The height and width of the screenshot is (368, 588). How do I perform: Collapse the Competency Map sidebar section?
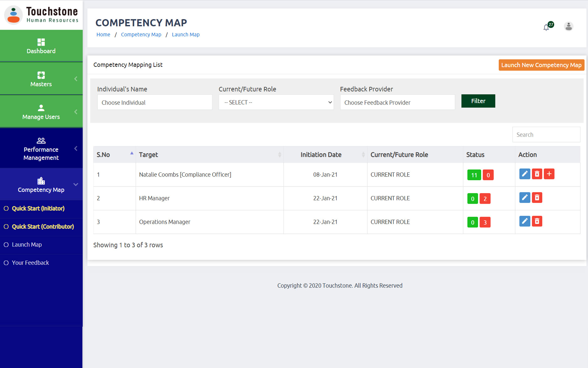pyautogui.click(x=41, y=184)
